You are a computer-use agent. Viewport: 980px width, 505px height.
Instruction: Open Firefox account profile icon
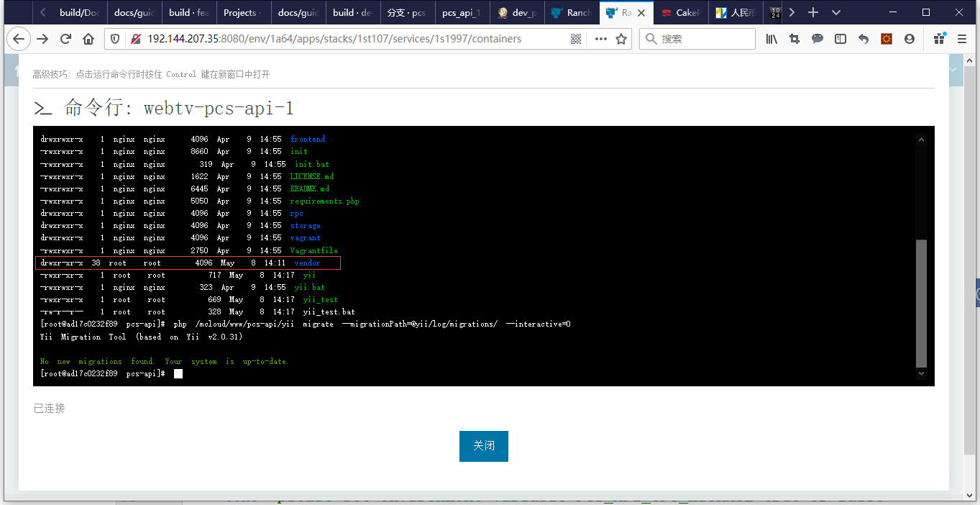[910, 39]
